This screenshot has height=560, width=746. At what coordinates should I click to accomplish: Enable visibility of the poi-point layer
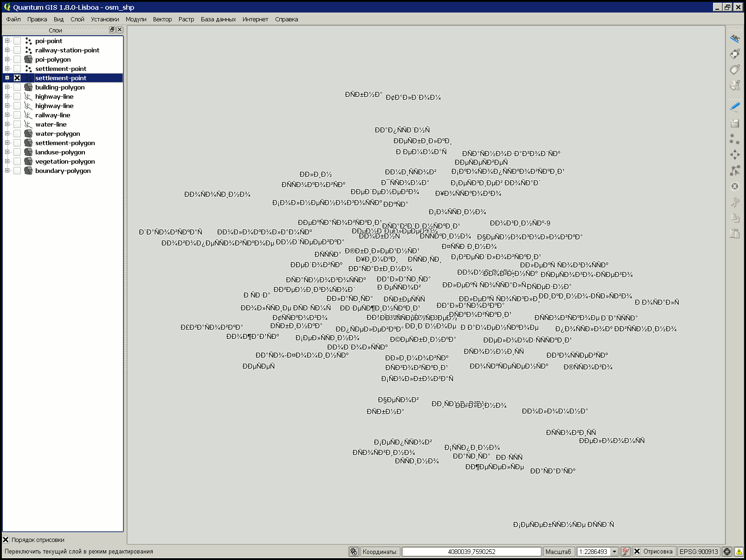coord(17,41)
